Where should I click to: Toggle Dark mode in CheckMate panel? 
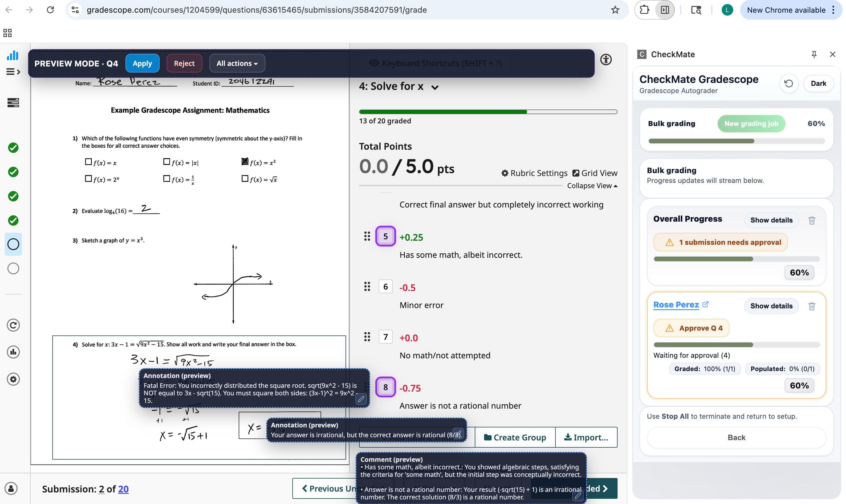[x=818, y=83]
